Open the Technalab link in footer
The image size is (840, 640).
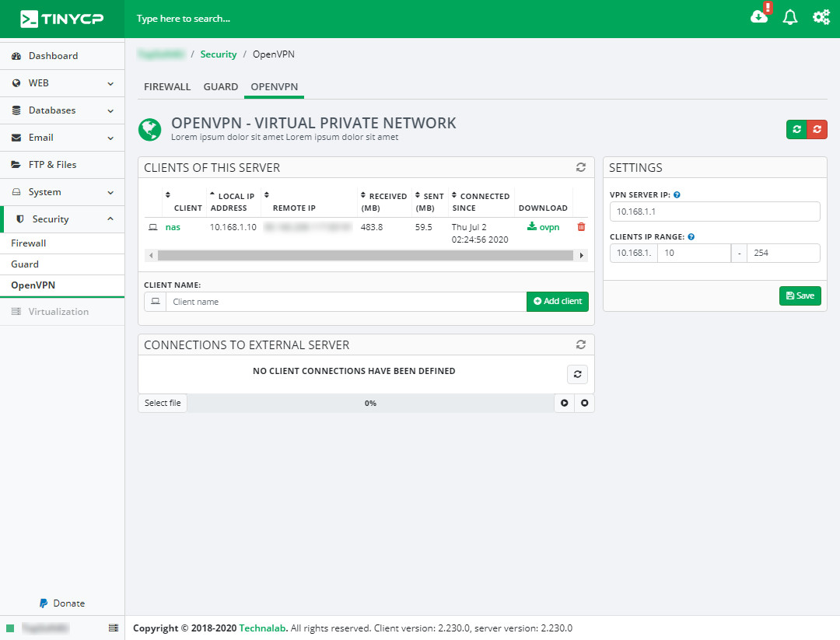pyautogui.click(x=263, y=628)
